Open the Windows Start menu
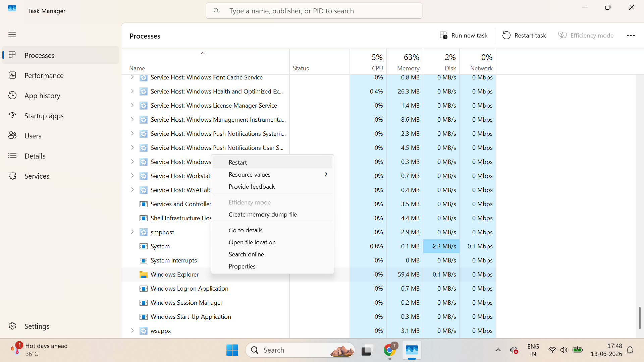The height and width of the screenshot is (362, 644). click(232, 350)
